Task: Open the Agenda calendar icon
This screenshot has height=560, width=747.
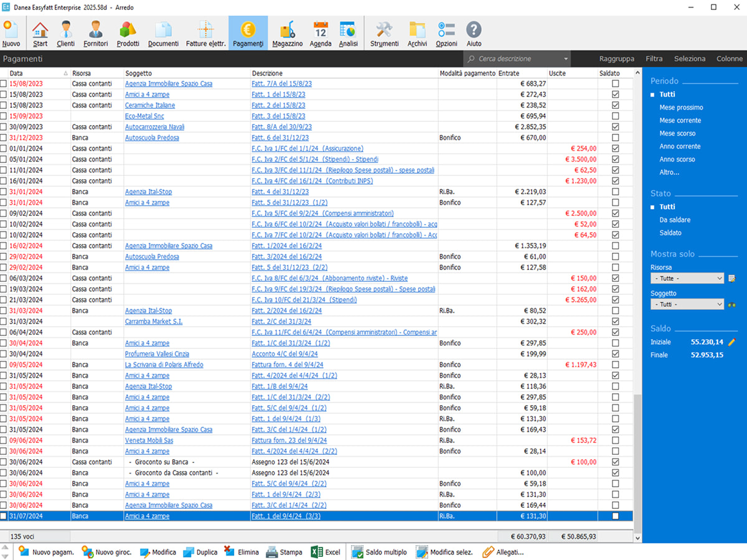Action: (320, 34)
